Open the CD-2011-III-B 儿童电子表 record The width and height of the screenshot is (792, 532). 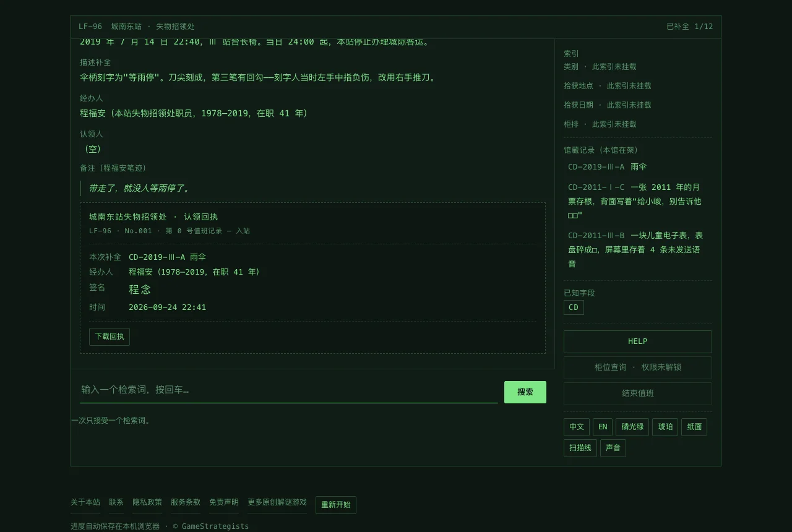pyautogui.click(x=638, y=249)
